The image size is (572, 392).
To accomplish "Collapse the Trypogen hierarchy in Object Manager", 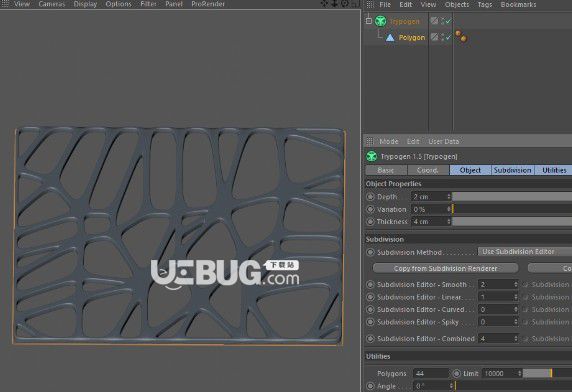I will [x=368, y=21].
